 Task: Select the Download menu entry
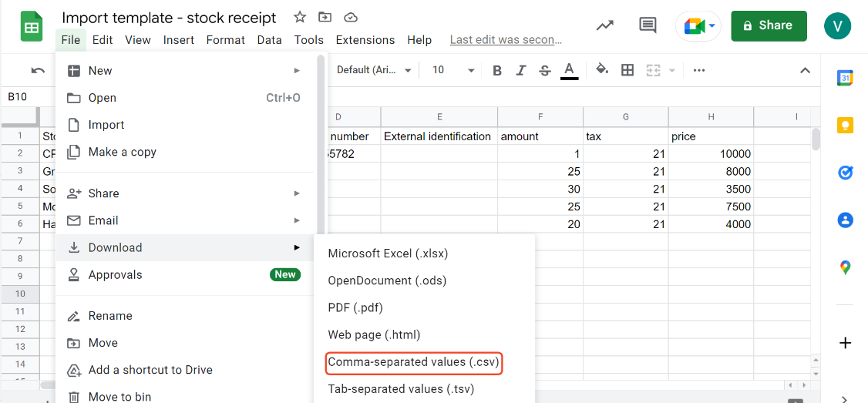tap(184, 247)
